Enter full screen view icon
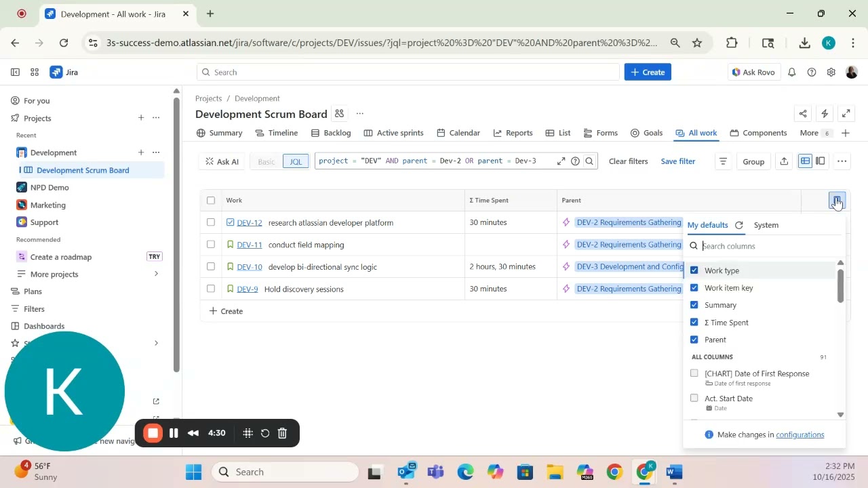 click(x=846, y=114)
